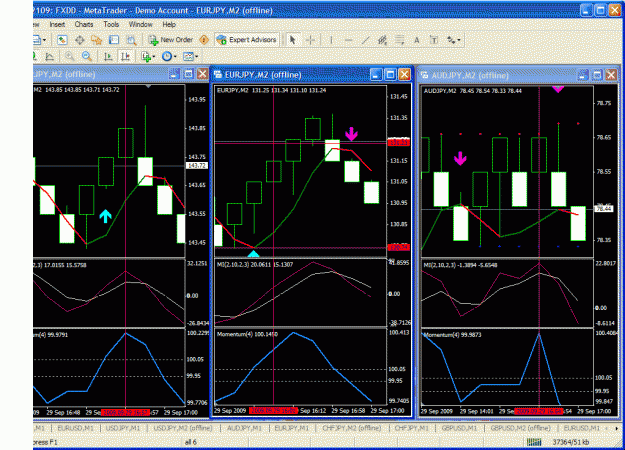The width and height of the screenshot is (625, 450).
Task: Toggle the Terminal panel icon
Action: coord(114,40)
